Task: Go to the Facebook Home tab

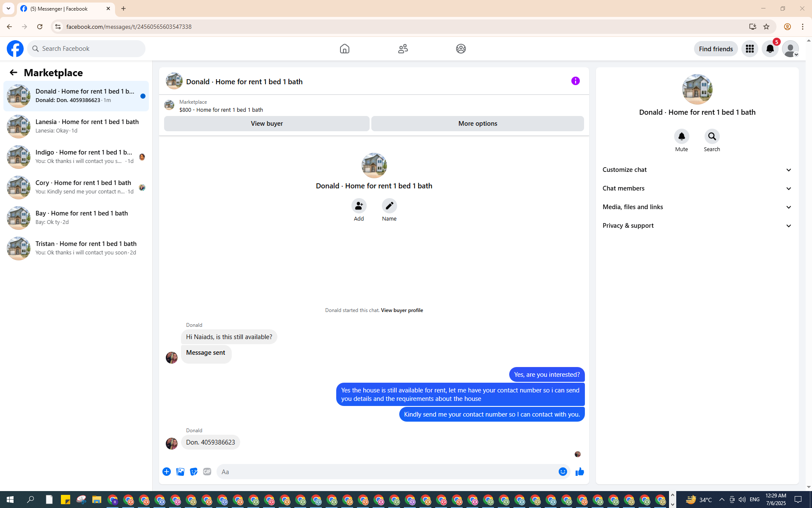Action: (344, 49)
